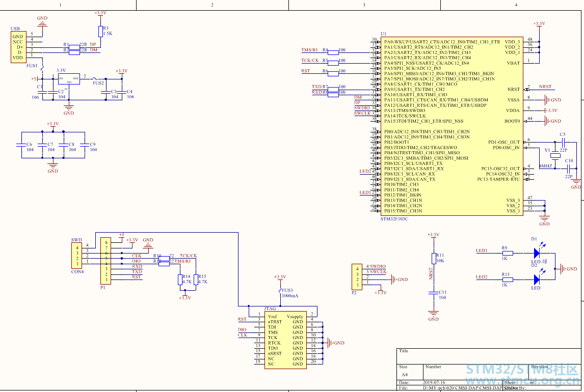Viewport: 584px width, 392px height.
Task: Select pull-up resistor R14 4.7K
Action: pos(180,279)
